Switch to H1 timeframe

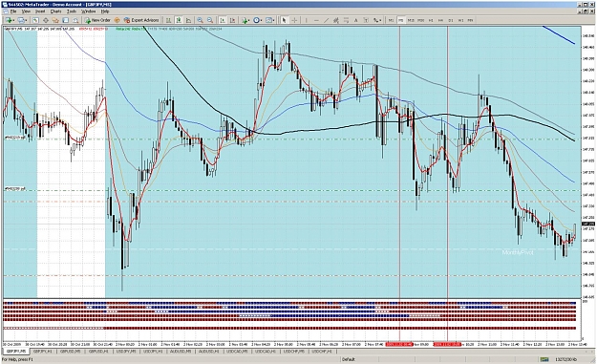click(x=431, y=20)
